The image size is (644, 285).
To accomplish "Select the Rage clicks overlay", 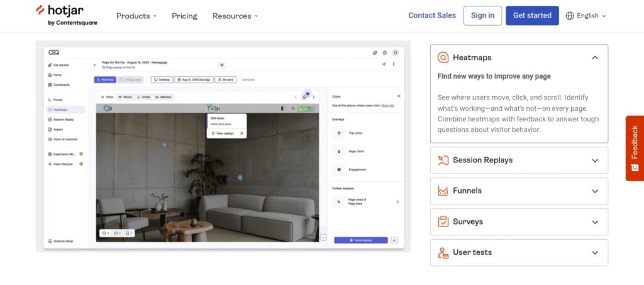I will (x=348, y=151).
